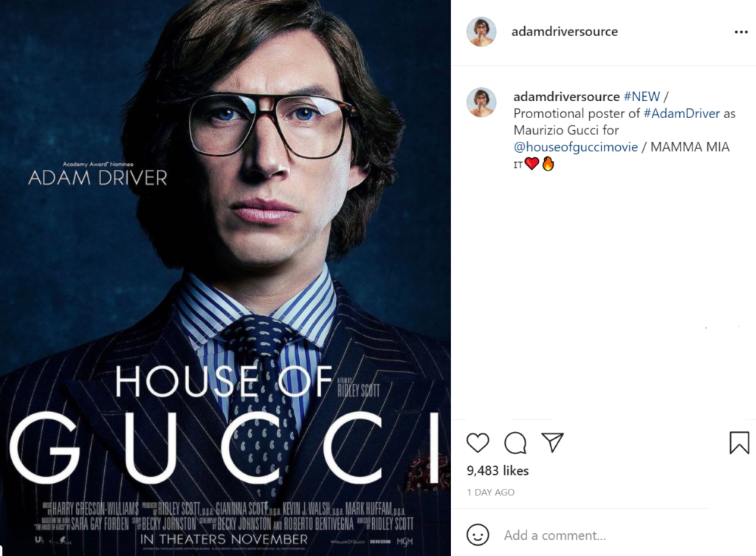
Task: Share the post with the paper plane icon
Action: pos(552,442)
